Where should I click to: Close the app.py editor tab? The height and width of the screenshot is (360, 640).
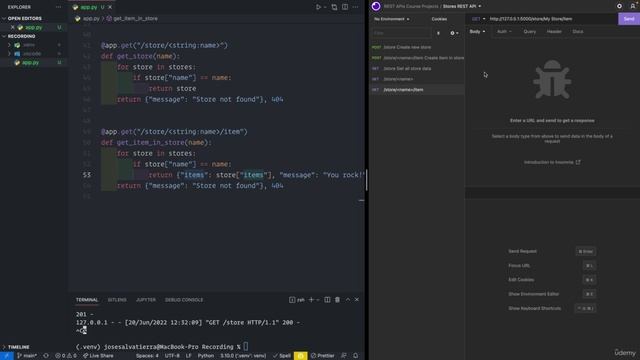110,7
